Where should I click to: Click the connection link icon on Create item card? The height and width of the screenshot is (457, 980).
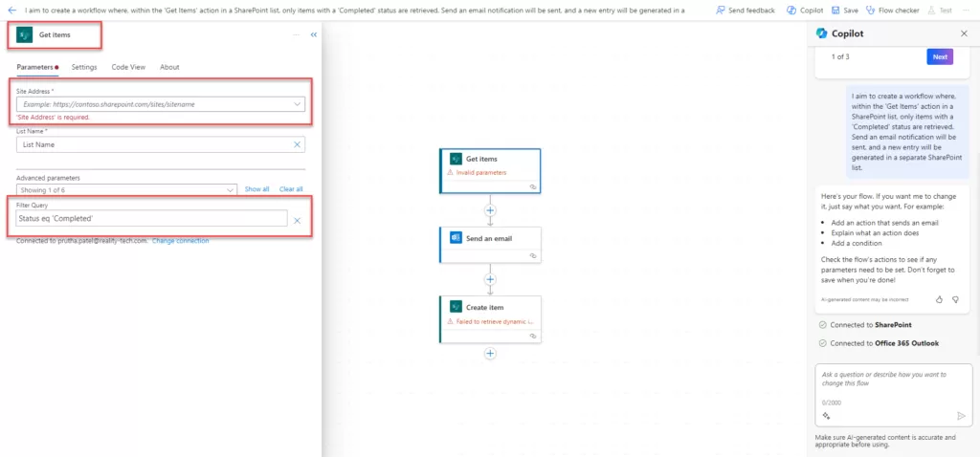coord(532,336)
